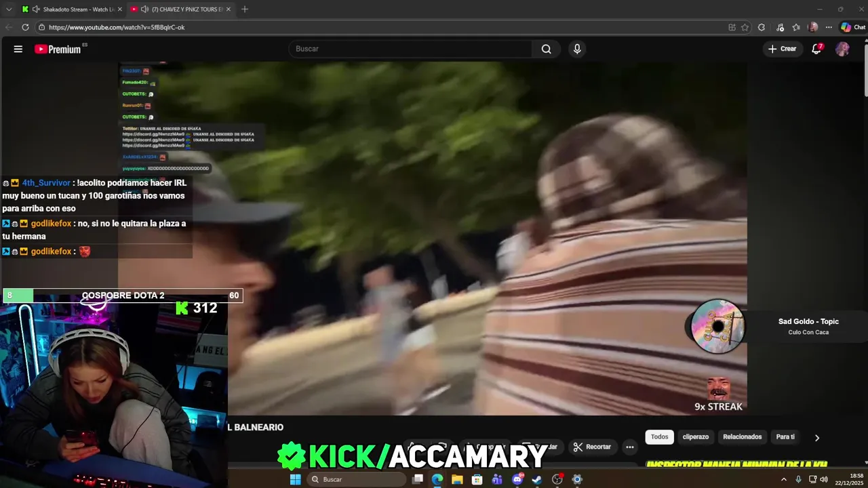Close the CHAVEZ Y PNKZ TOURS tab

pos(229,9)
